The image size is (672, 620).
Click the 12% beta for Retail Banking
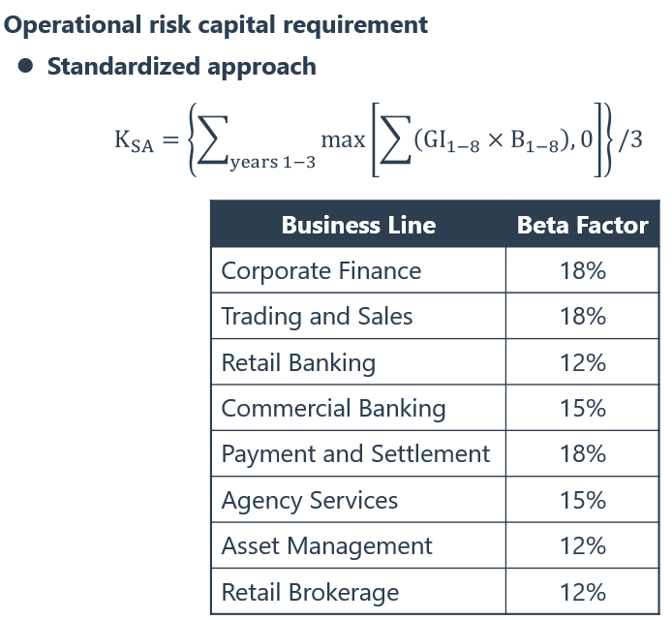pos(582,363)
